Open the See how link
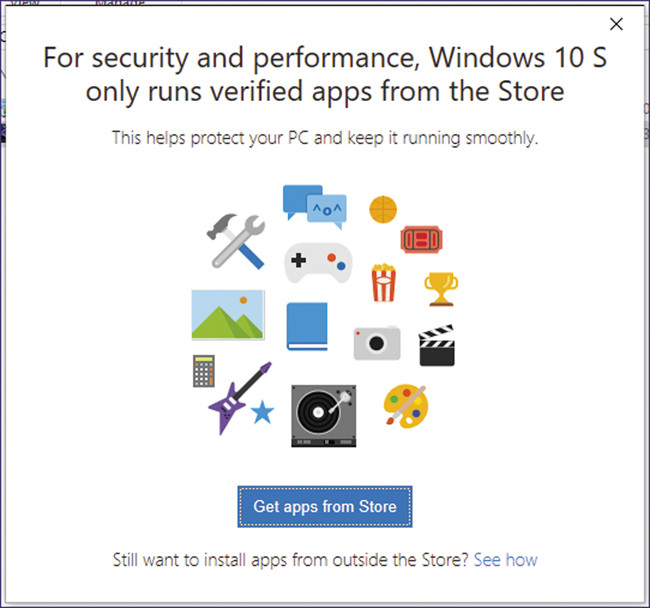The image size is (650, 608). coord(505,559)
